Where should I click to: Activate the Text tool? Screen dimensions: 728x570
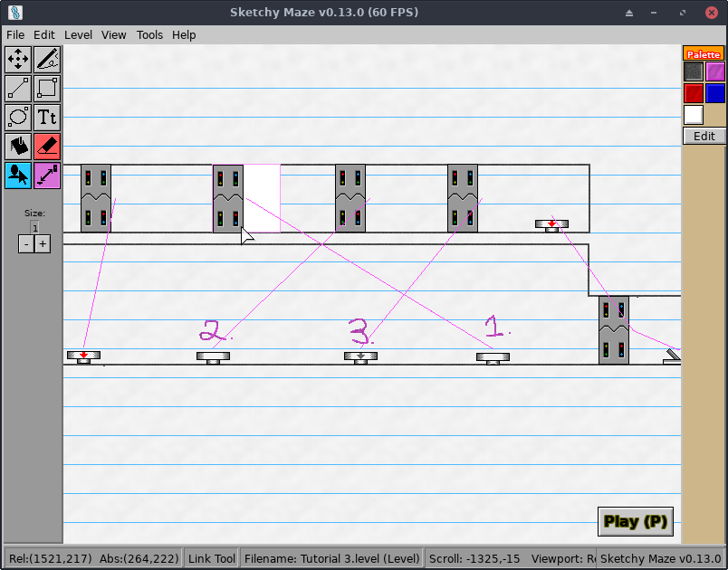[x=47, y=118]
